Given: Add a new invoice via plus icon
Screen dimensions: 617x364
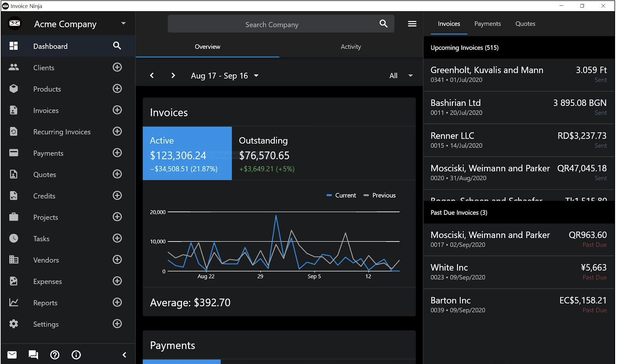Looking at the screenshot, I should click(x=117, y=110).
